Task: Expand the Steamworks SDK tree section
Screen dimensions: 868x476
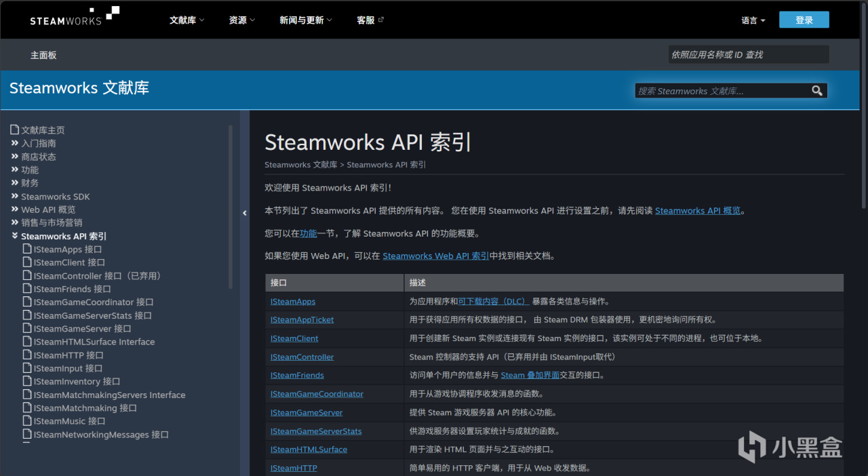Action: [15, 196]
